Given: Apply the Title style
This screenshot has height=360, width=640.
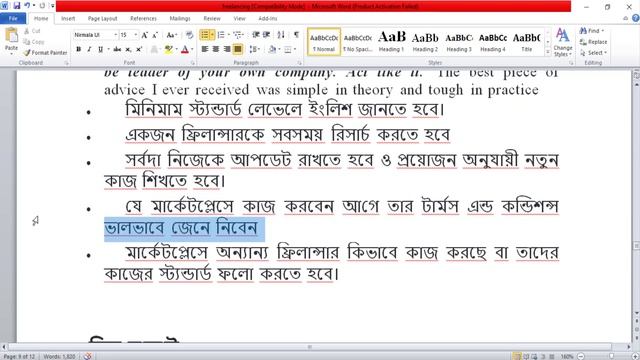Looking at the screenshot, I should tap(527, 41).
